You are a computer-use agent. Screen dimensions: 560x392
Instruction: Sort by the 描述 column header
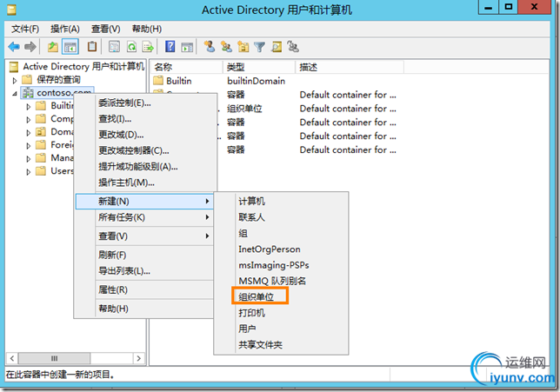point(350,67)
